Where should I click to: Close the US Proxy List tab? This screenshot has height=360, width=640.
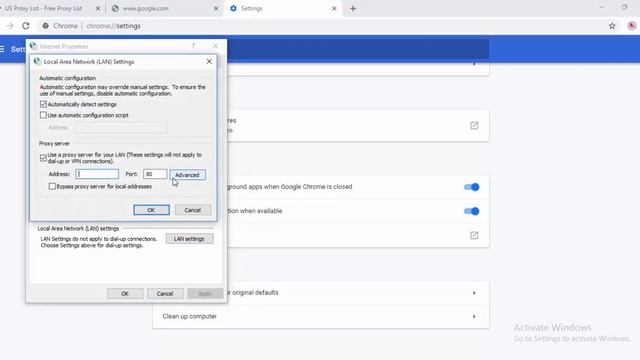[98, 9]
